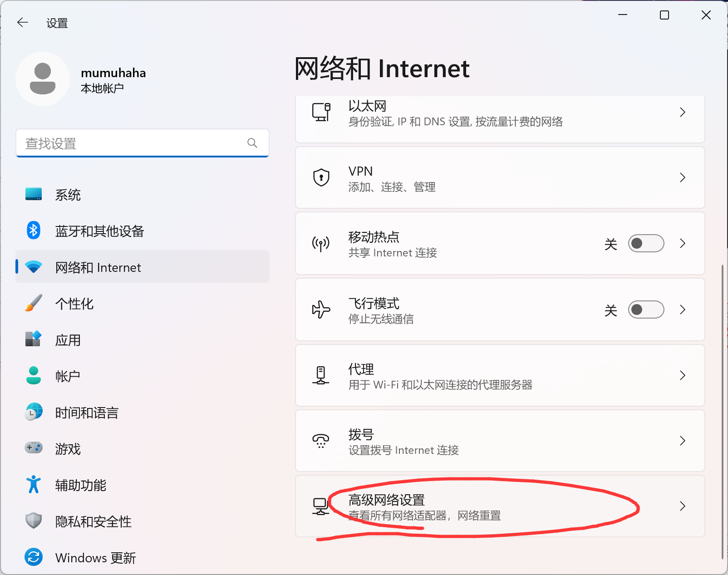Click the Windows Update sync icon
Image resolution: width=728 pixels, height=575 pixels.
click(34, 557)
